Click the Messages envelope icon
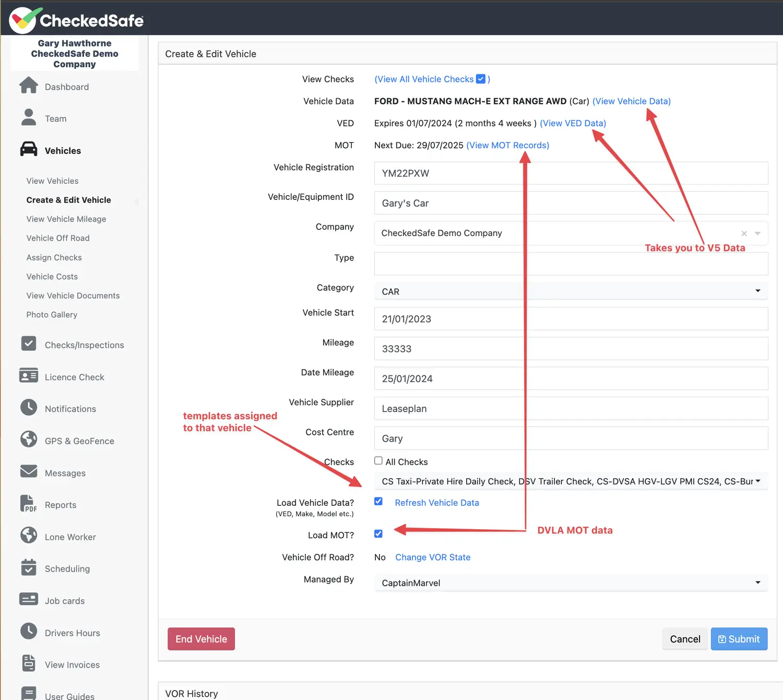The height and width of the screenshot is (700, 783). tap(29, 471)
